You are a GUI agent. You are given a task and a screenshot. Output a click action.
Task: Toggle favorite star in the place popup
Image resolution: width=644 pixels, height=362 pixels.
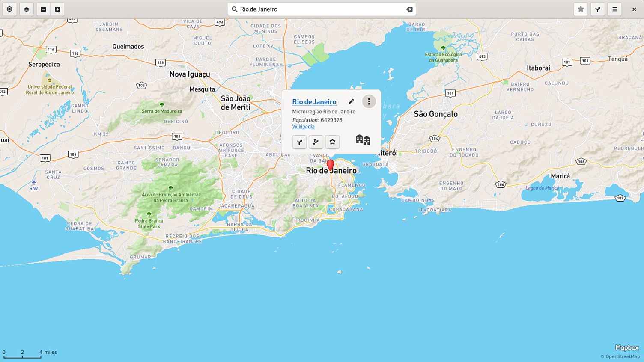click(x=332, y=142)
